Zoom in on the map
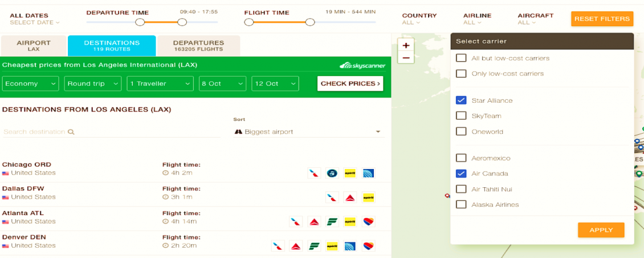Image resolution: width=644 pixels, height=258 pixels. pos(406,45)
